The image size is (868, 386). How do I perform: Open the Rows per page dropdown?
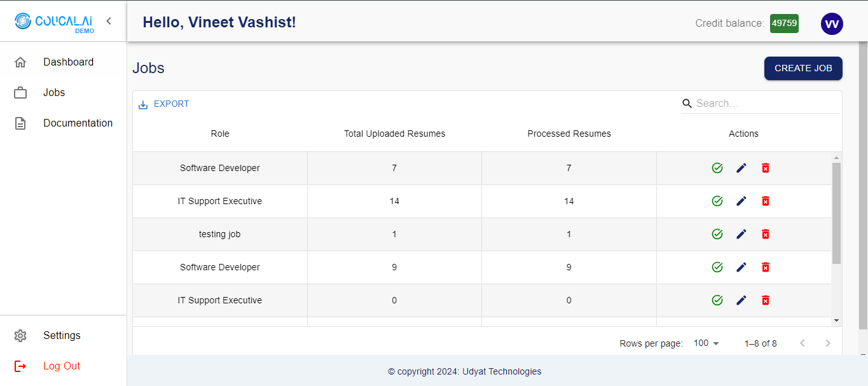coord(706,343)
